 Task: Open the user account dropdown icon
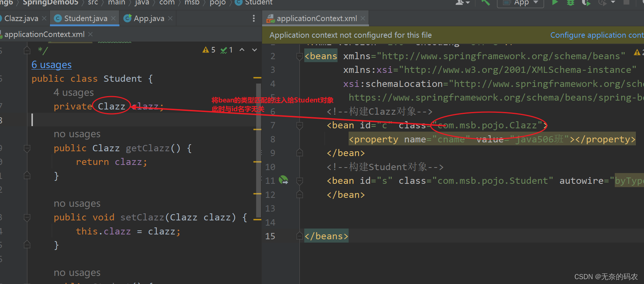(x=462, y=2)
